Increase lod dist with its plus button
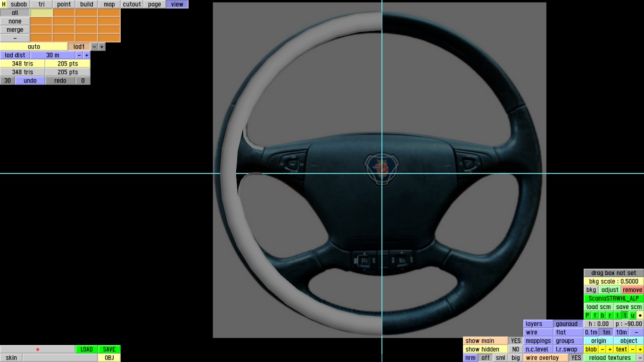This screenshot has height=362, width=644. [x=87, y=55]
